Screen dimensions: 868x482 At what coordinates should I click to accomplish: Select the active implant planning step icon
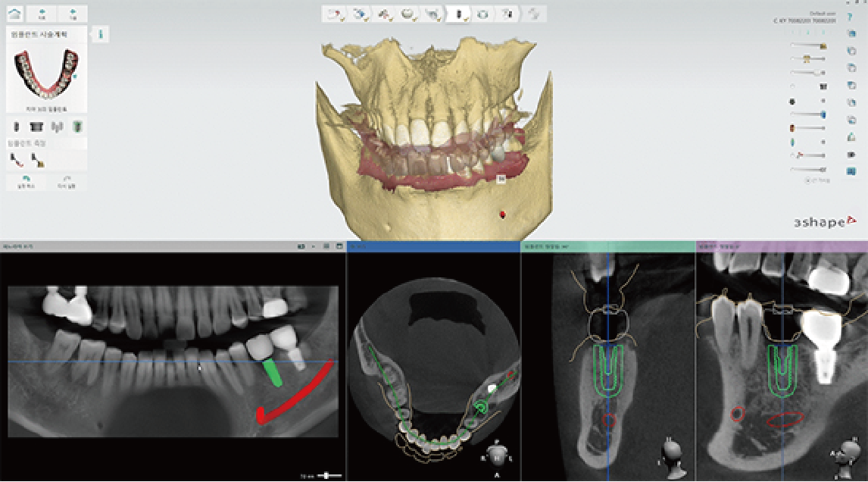(457, 14)
